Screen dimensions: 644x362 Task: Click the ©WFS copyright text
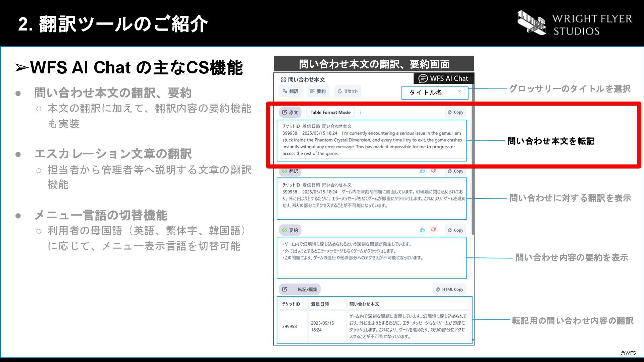click(628, 353)
